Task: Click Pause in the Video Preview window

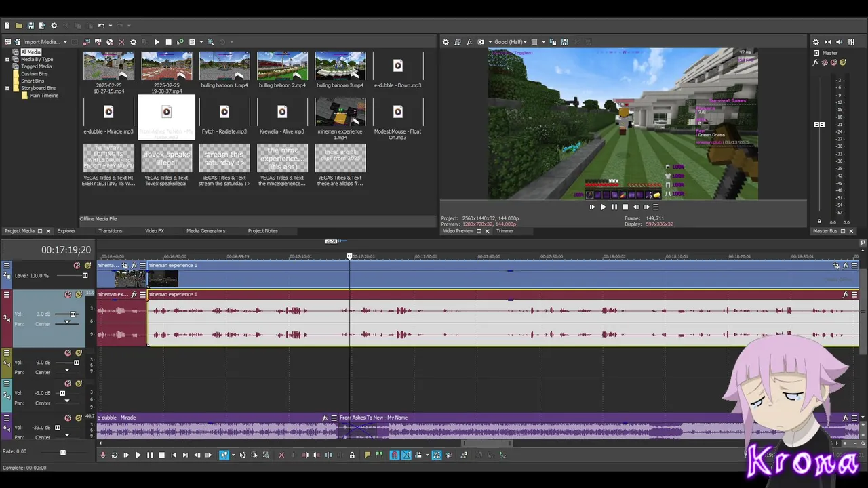Action: click(x=614, y=207)
